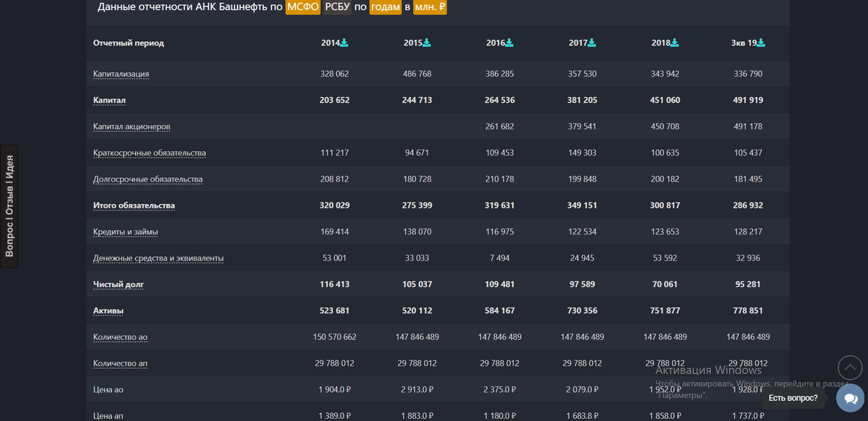This screenshot has height=421, width=868.
Task: Select assets value 584 167
Action: [499, 310]
